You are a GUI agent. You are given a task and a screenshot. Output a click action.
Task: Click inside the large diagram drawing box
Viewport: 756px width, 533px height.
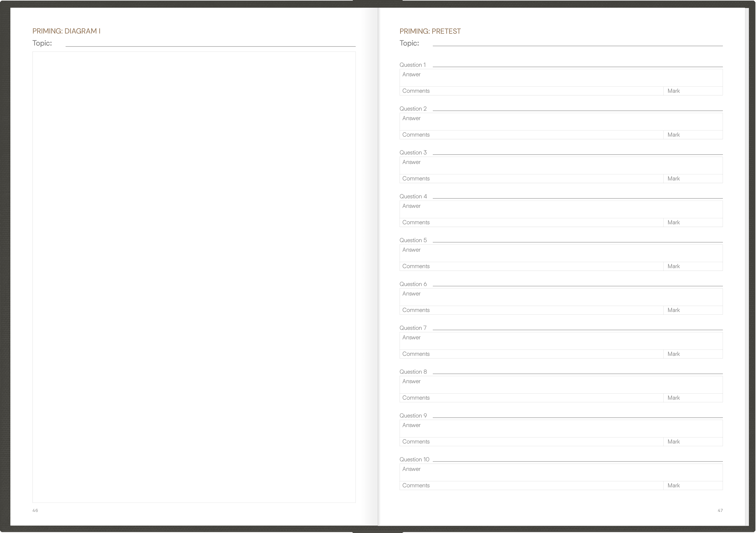[x=194, y=277]
